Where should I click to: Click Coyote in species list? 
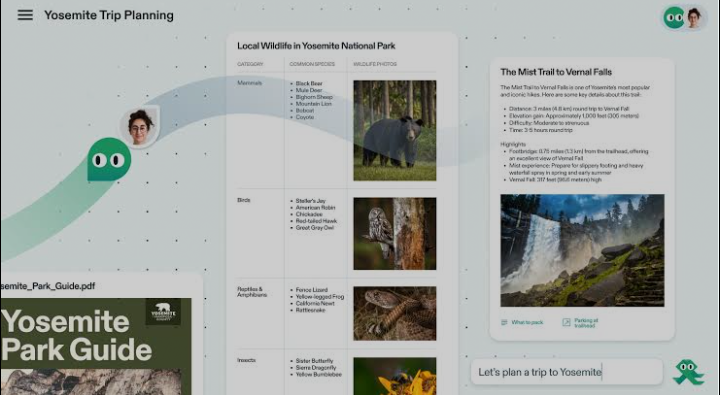[305, 117]
